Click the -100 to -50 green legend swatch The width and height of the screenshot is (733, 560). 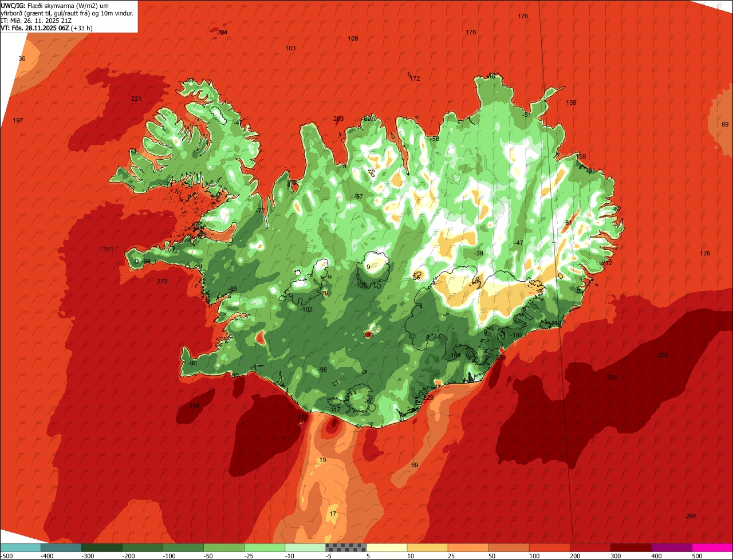pos(183,547)
